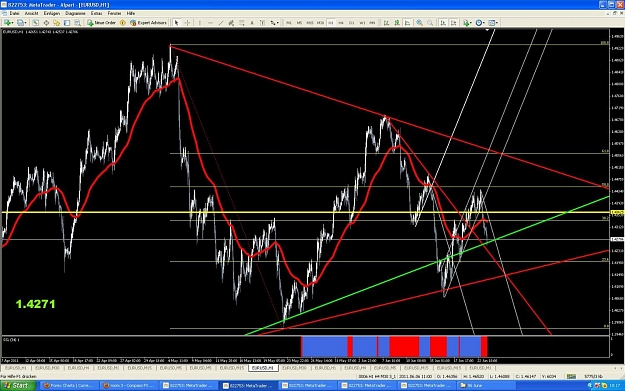The height and width of the screenshot is (391, 625).
Task: Select the H1 timeframe button
Action: [330, 23]
